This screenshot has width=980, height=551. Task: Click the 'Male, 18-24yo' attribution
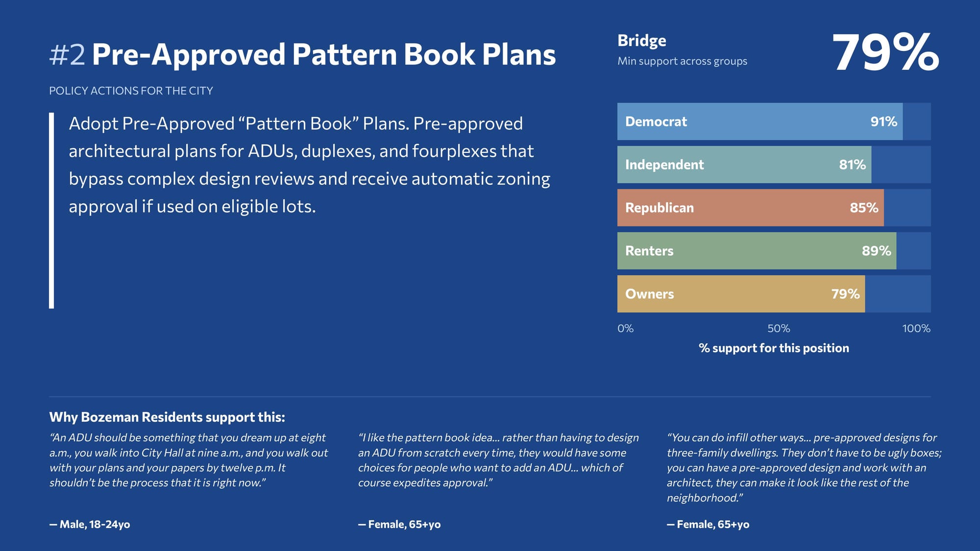click(x=90, y=525)
